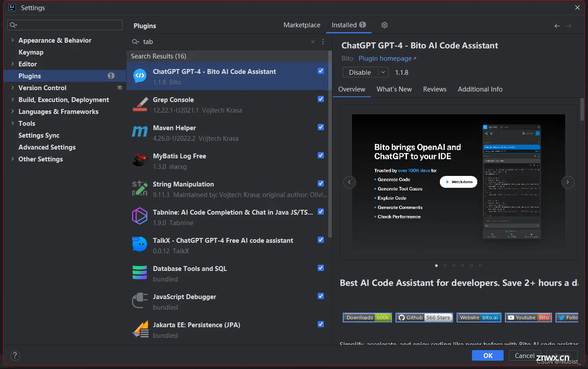Select Advanced Settings in the tree
Screen dimensions: 588x369
47,147
